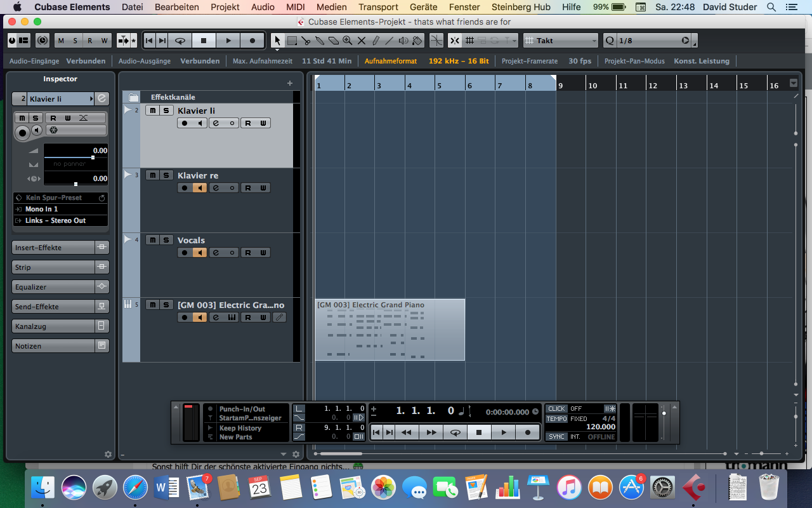
Task: Select the Glue tube tool
Action: click(320, 41)
